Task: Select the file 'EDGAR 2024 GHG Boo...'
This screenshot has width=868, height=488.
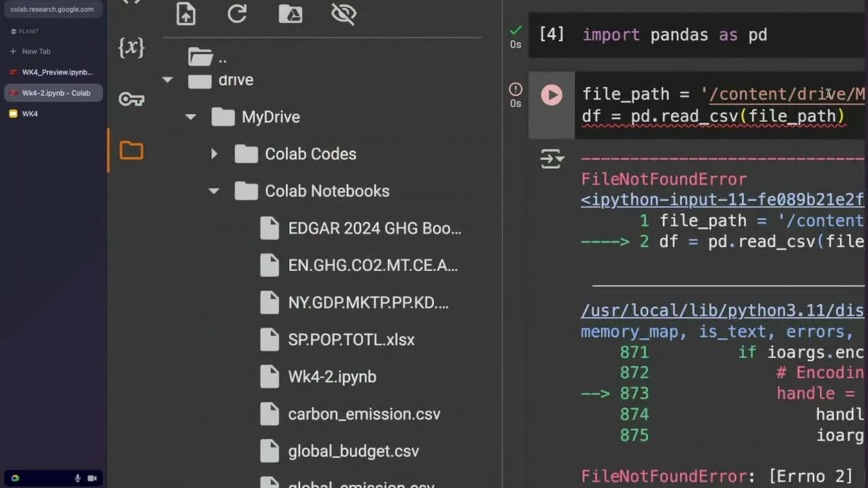Action: (x=361, y=228)
